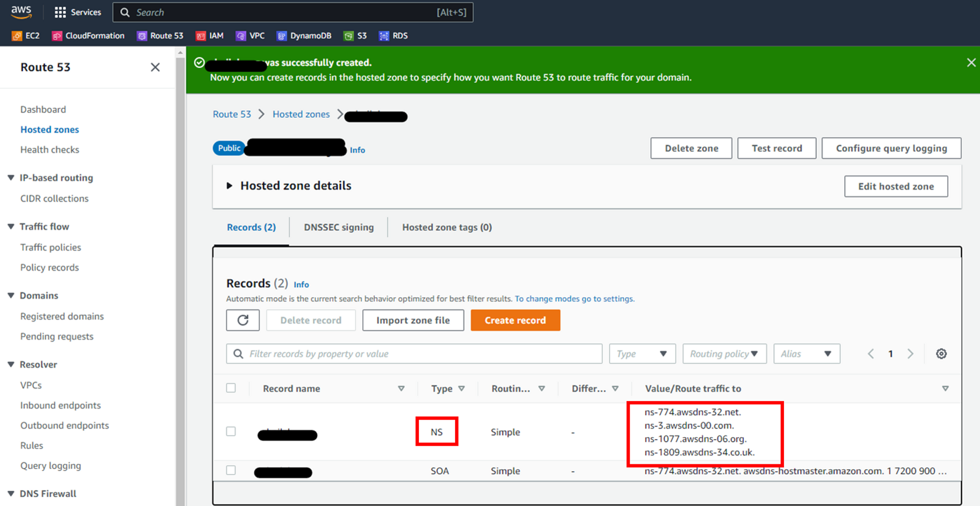Screen dimensions: 980x506
Task: Sort by Record name column
Action: 401,388
